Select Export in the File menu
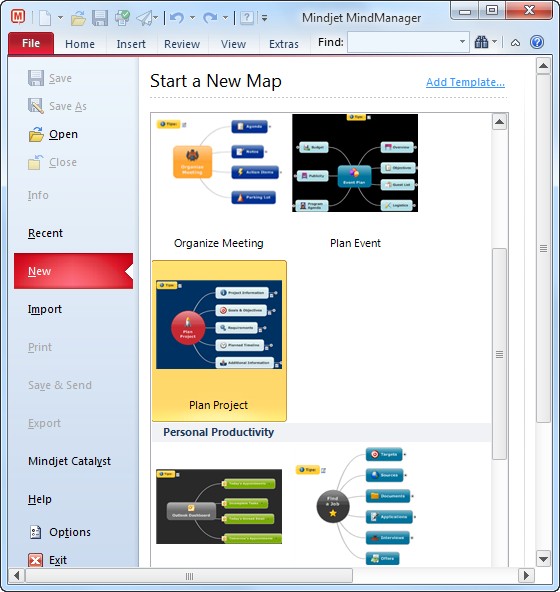 tap(44, 423)
